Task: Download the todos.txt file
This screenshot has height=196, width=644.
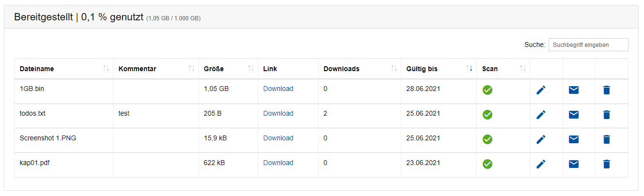Action: [x=278, y=114]
